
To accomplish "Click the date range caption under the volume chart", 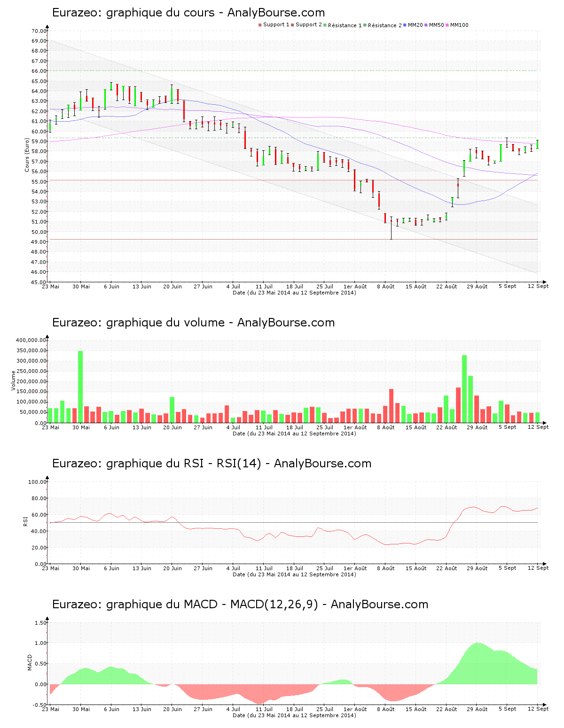I will [294, 434].
